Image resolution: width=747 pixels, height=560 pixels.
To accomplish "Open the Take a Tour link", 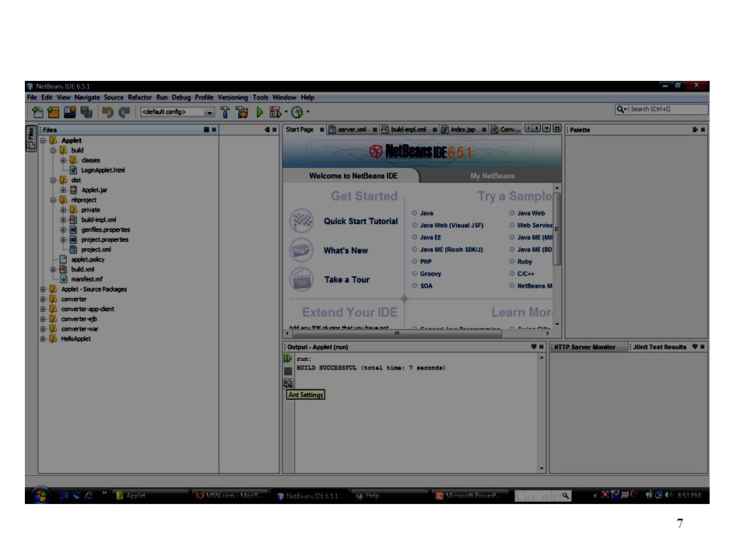I will click(347, 280).
